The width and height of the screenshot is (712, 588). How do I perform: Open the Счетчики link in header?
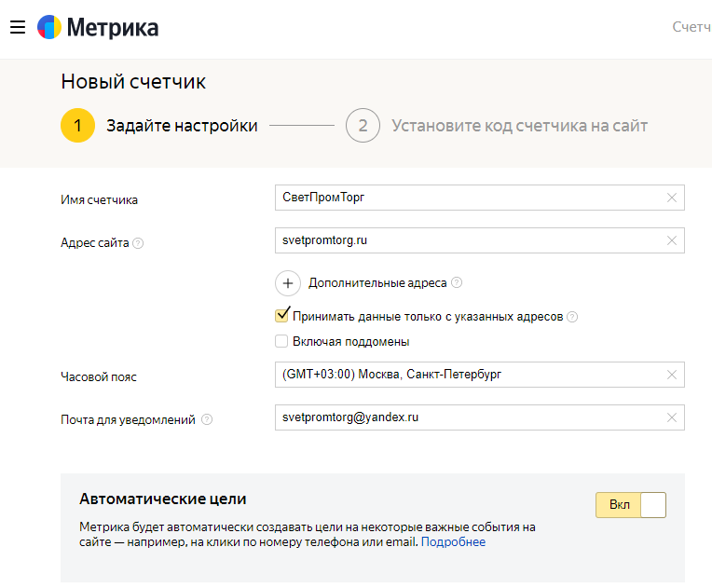click(691, 27)
